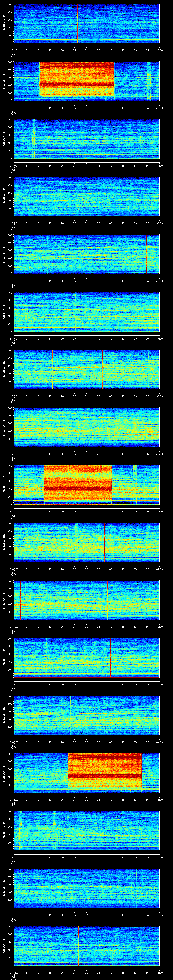The height and width of the screenshot is (980, 173).
Task: Select the red broadband burst in the 16:39:00 spectrogram
Action: [x=78, y=483]
